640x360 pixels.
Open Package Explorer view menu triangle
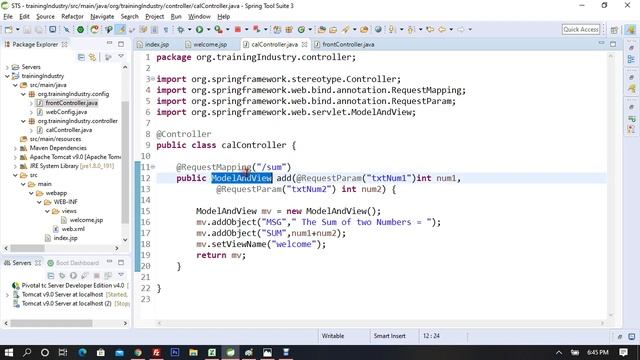click(x=121, y=56)
